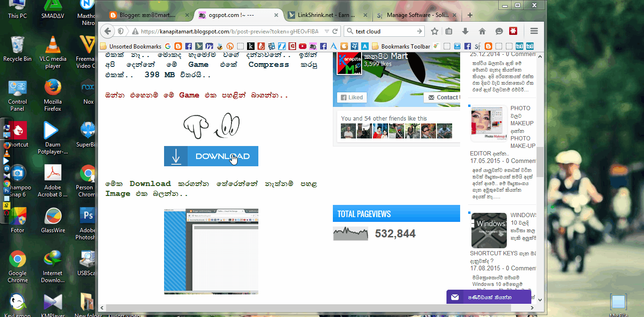This screenshot has height=317, width=644.
Task: Select the Adobe Acrobat 8 desktop icon
Action: coord(53,181)
